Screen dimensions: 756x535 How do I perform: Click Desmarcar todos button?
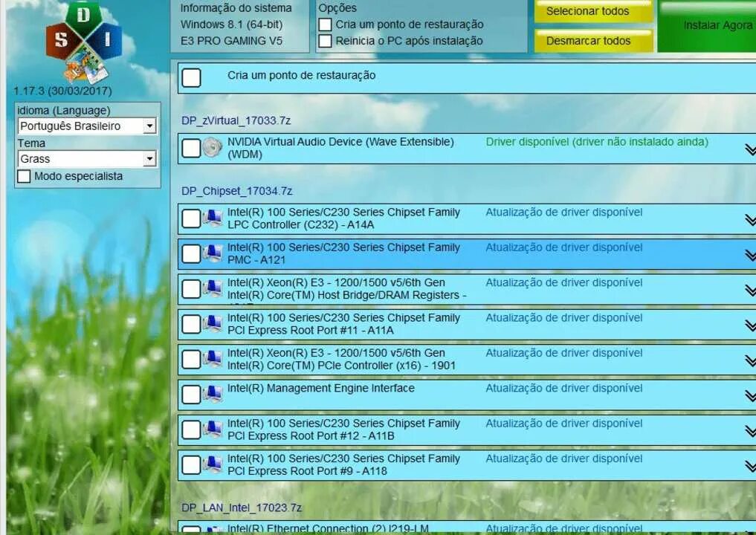[593, 40]
